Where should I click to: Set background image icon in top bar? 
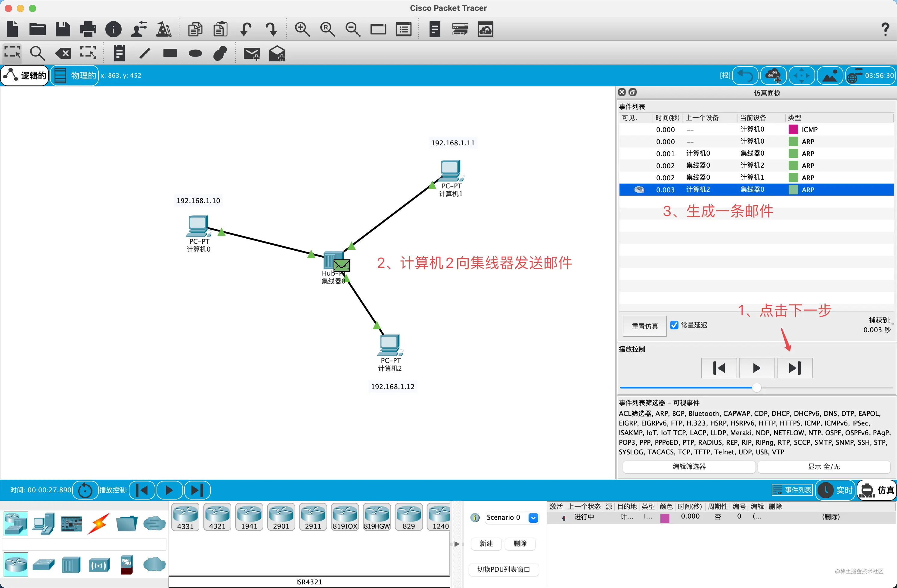(x=830, y=75)
